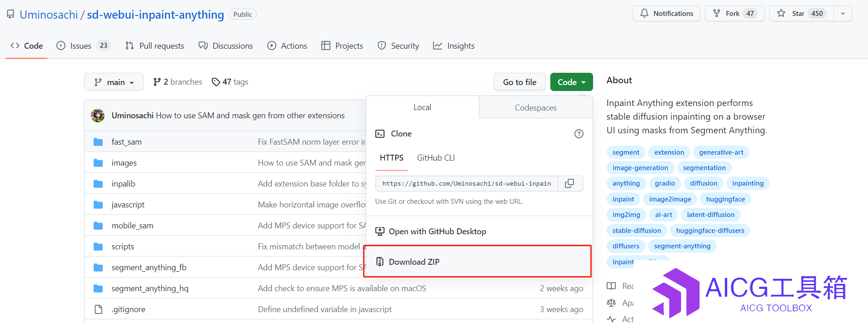The height and width of the screenshot is (323, 868).
Task: Click the stable-diffusion topic tag
Action: [637, 231]
